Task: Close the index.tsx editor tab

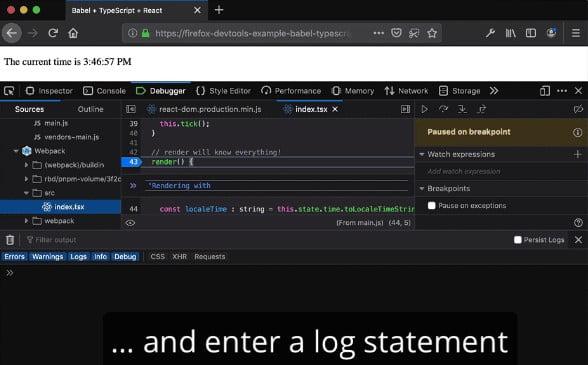Action: 335,109
